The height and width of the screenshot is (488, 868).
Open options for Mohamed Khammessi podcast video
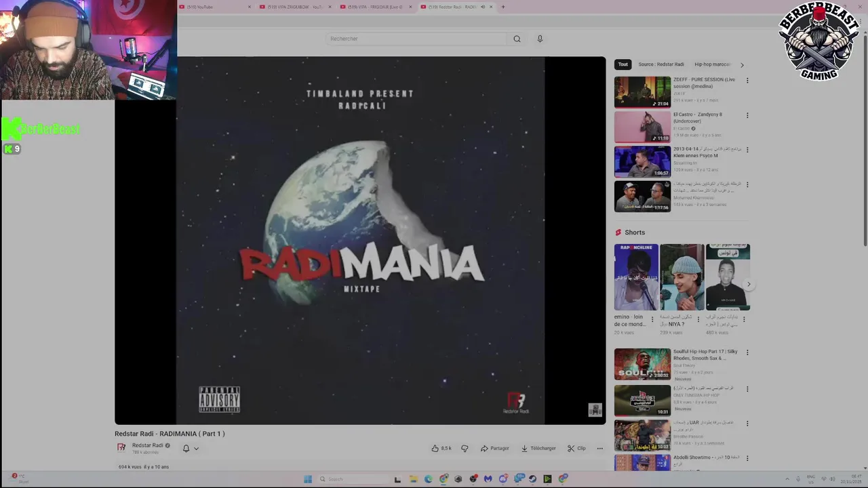[747, 184]
